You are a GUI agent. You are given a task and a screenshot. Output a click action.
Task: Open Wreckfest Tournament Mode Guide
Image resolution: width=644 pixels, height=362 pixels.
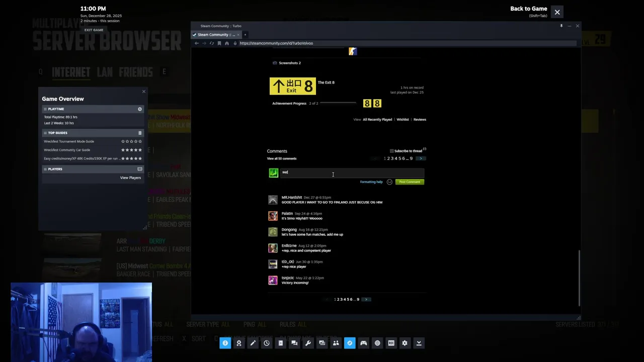[x=69, y=142]
